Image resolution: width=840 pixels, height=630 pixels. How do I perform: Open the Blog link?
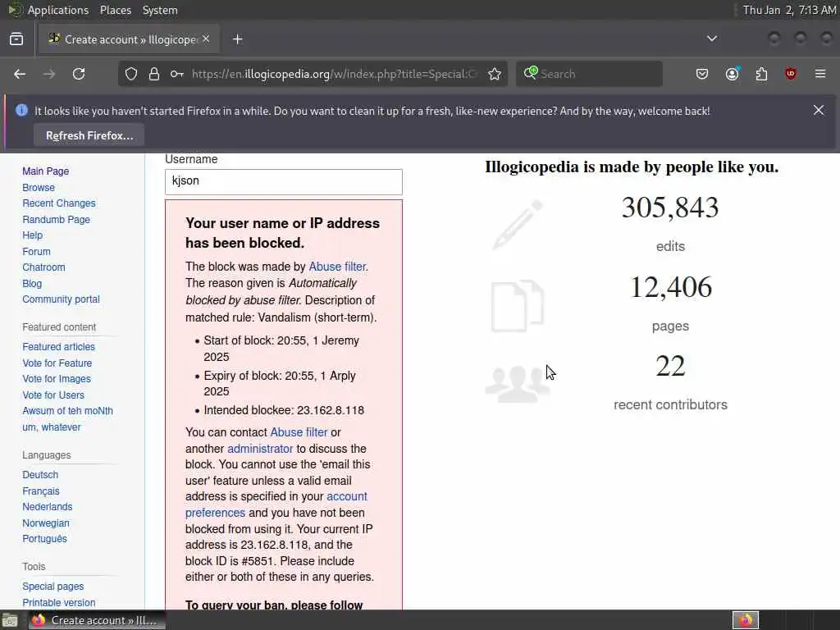[x=32, y=283]
